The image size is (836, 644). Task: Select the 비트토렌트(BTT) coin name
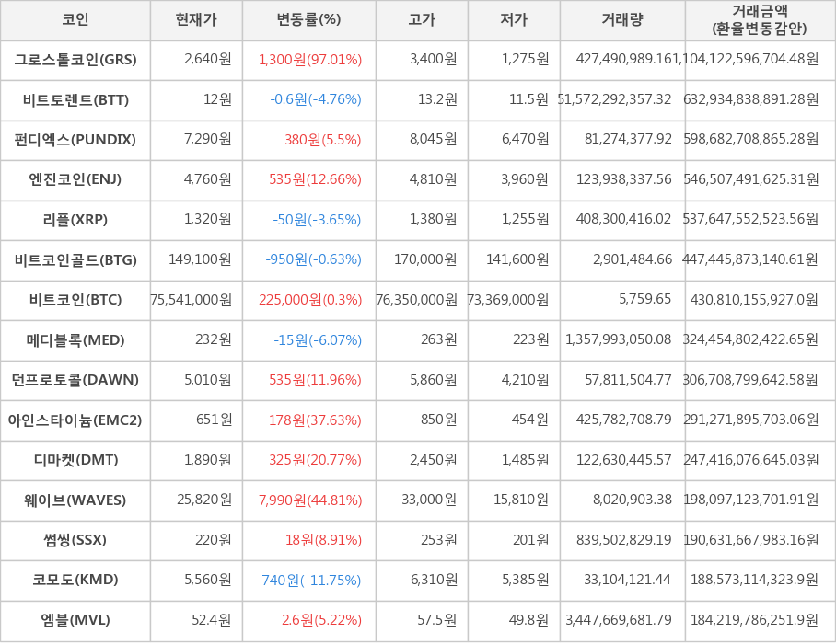(75, 100)
